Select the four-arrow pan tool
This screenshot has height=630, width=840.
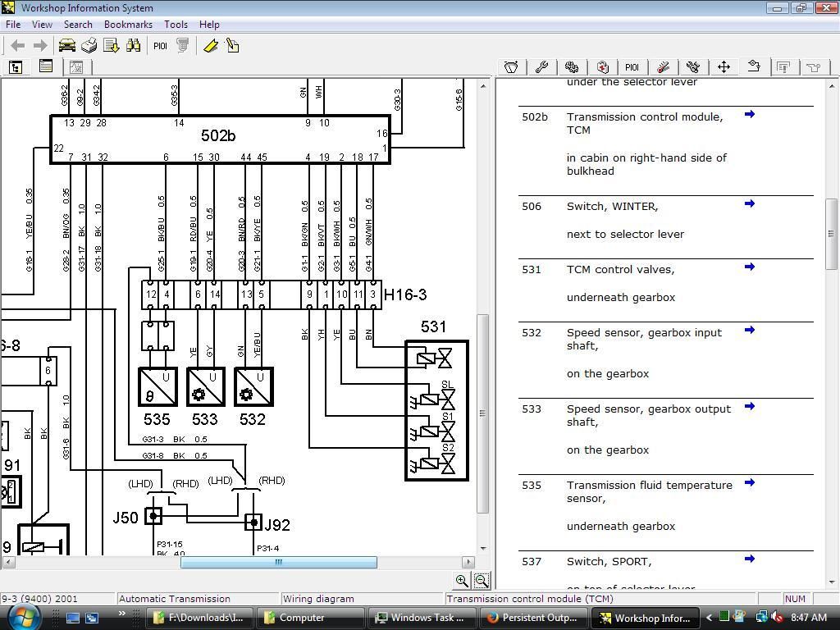pos(723,66)
